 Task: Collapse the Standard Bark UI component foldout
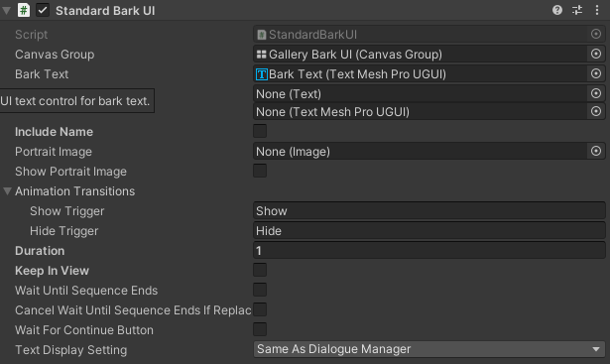pyautogui.click(x=7, y=11)
